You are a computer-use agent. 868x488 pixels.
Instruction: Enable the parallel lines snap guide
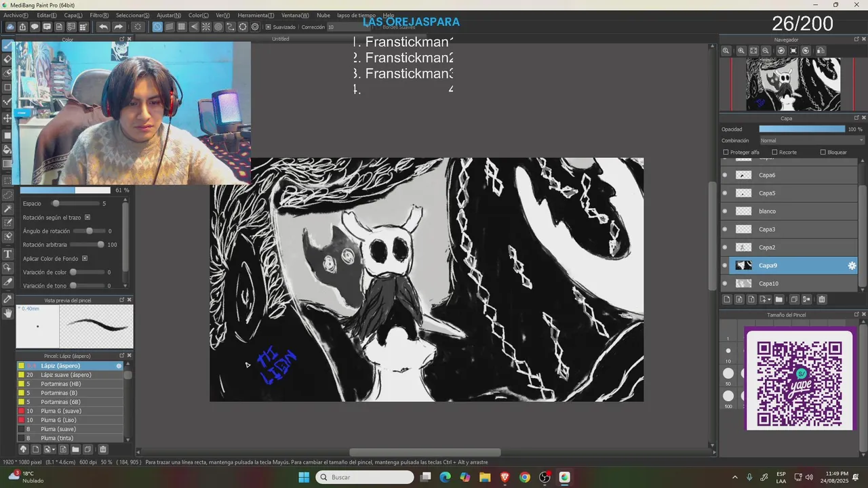170,27
